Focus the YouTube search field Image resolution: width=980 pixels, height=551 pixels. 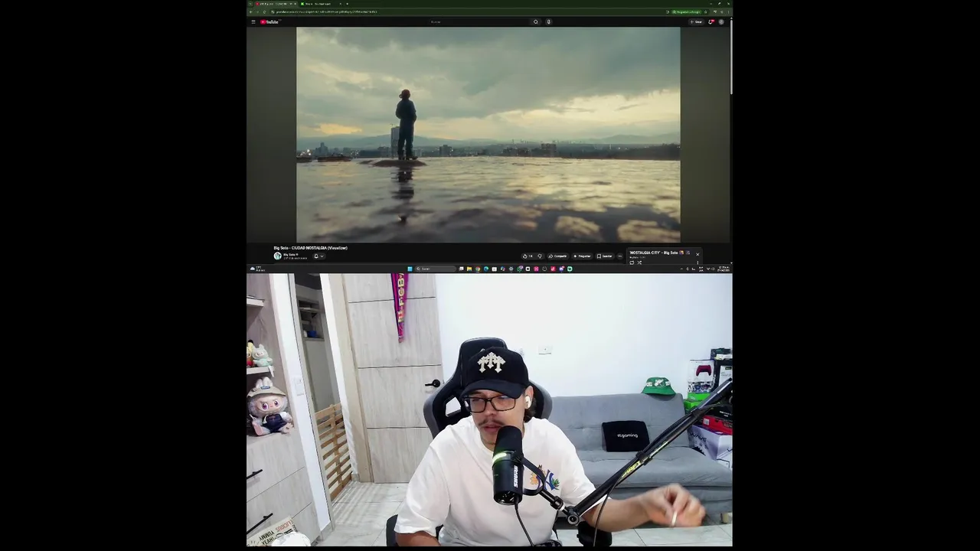click(x=479, y=21)
